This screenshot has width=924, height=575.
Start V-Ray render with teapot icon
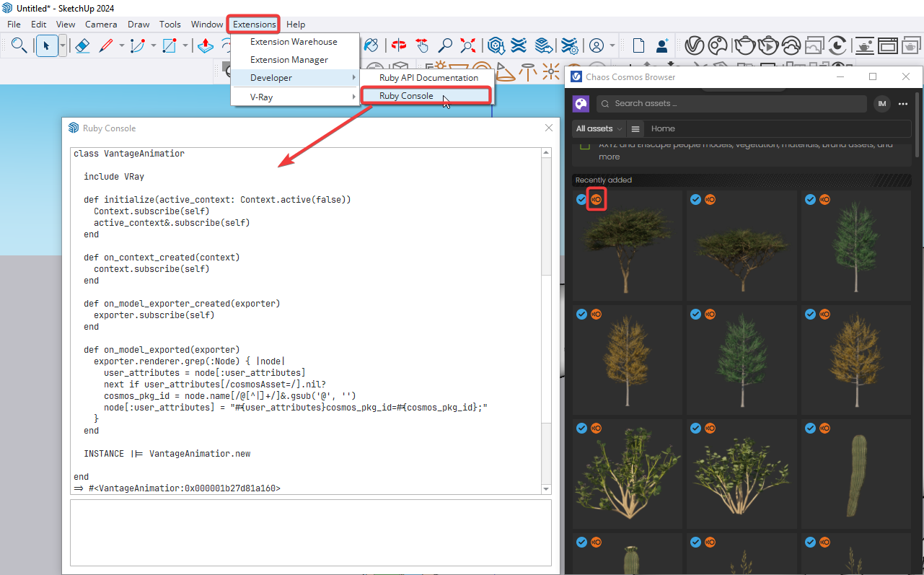pyautogui.click(x=744, y=45)
